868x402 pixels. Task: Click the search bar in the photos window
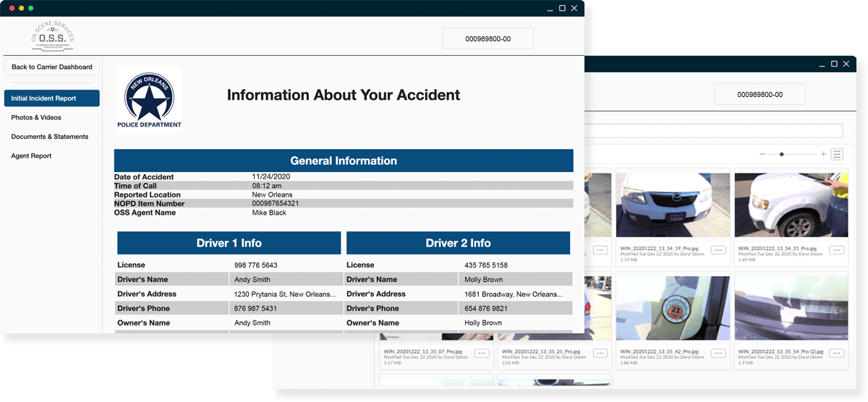[713, 131]
